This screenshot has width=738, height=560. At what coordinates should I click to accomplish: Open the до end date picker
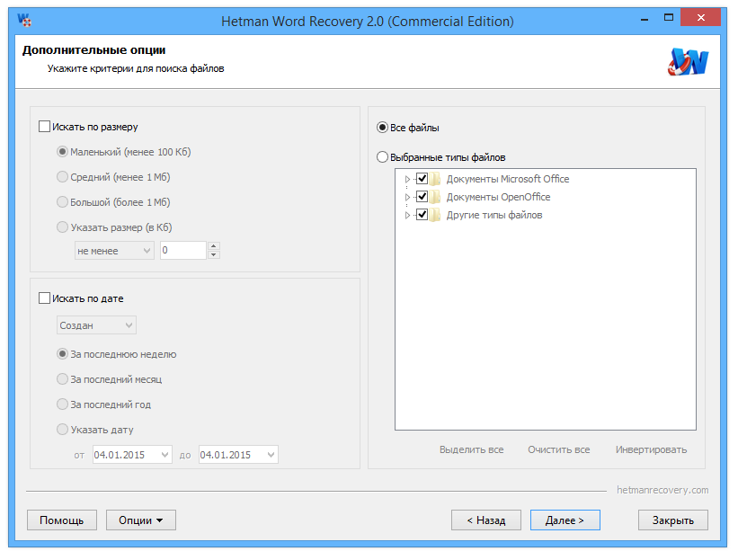pos(238,455)
